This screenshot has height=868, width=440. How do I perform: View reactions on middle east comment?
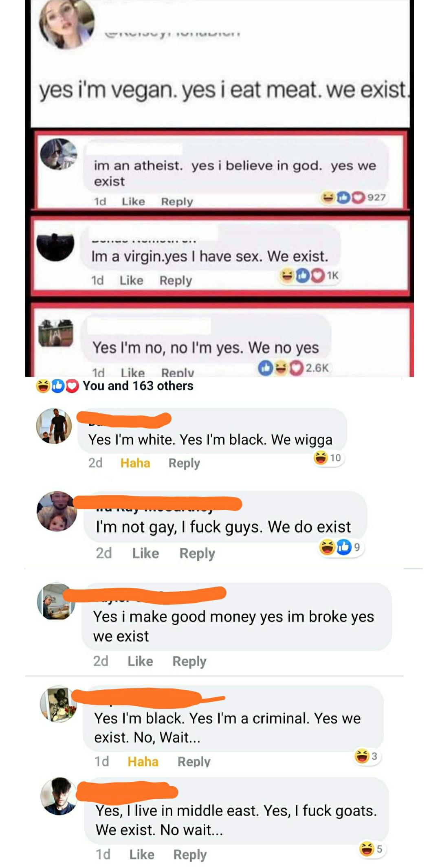tap(371, 849)
